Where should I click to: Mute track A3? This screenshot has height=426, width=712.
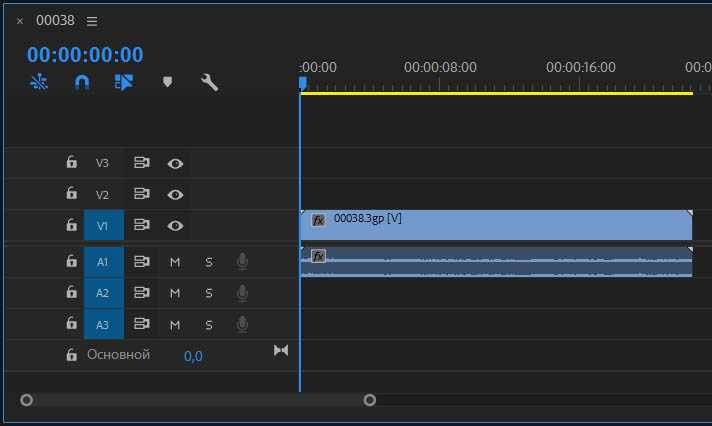pos(175,325)
